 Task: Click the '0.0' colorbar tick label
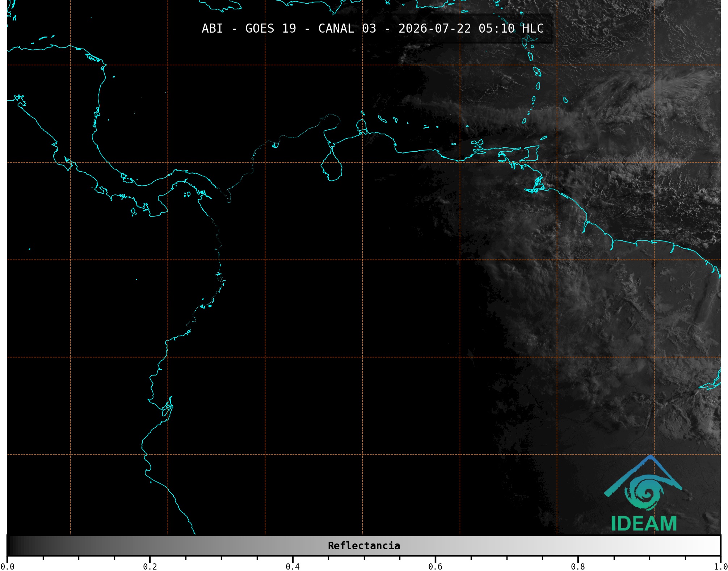7,567
